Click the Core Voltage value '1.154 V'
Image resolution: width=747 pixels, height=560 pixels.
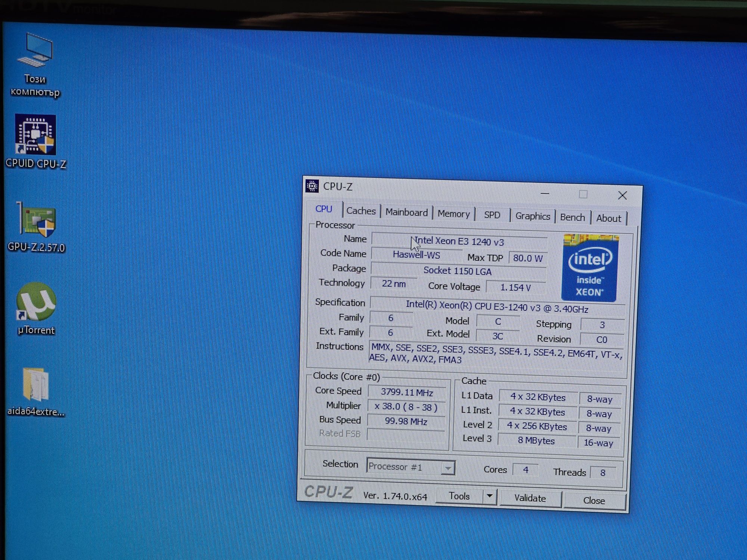click(x=515, y=287)
